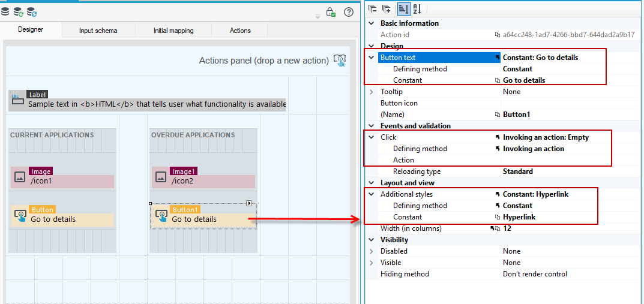This screenshot has width=644, height=304.
Task: Click the Action id GUID value
Action: pyautogui.click(x=569, y=35)
